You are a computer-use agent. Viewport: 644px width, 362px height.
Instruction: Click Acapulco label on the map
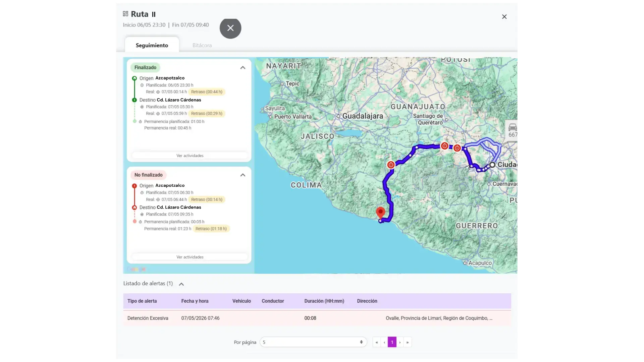[480, 263]
